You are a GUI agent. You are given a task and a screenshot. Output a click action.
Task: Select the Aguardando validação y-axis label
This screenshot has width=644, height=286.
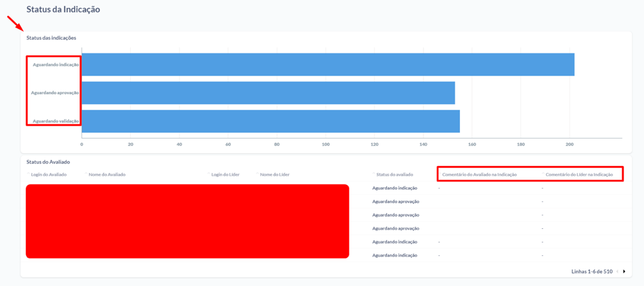(x=56, y=121)
